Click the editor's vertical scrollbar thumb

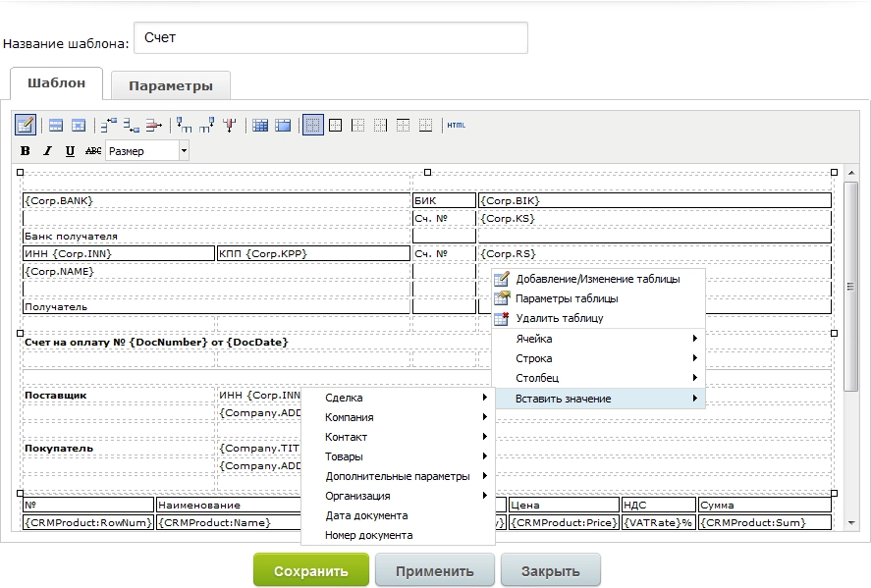pos(850,287)
